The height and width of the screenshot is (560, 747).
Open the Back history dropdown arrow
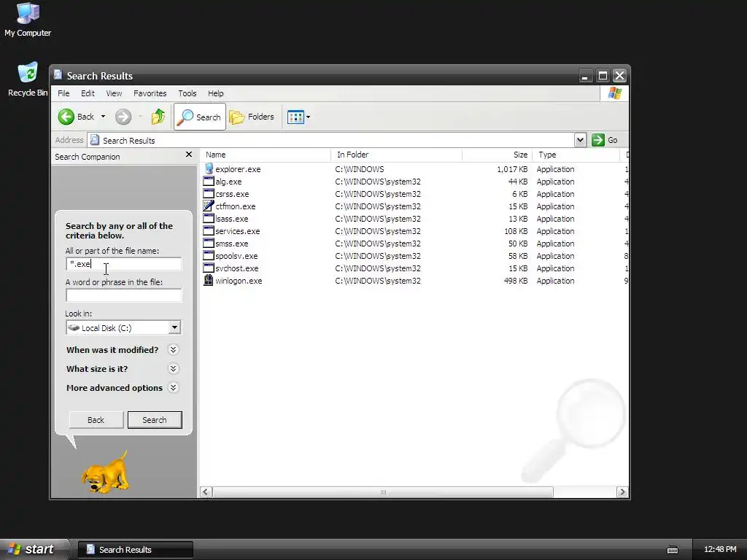[103, 117]
